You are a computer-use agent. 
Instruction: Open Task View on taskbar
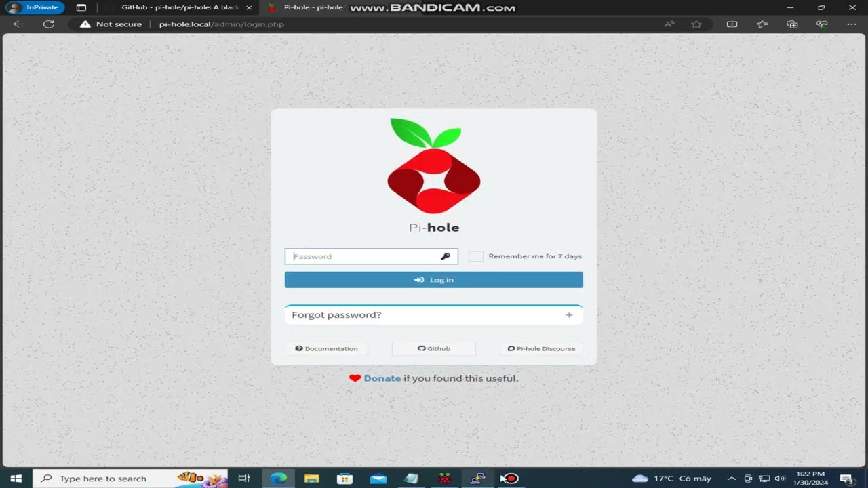244,479
